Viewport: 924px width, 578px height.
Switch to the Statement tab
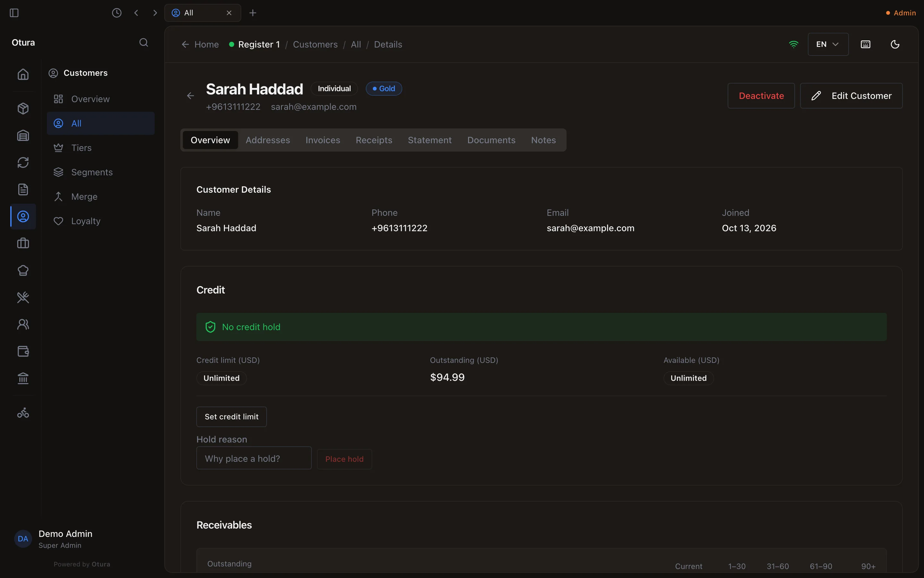click(430, 140)
